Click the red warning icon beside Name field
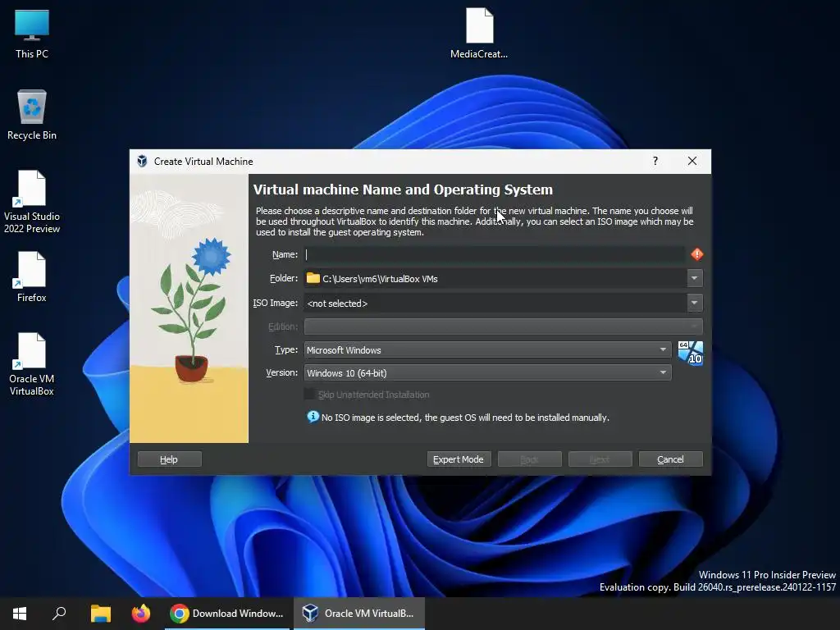The width and height of the screenshot is (840, 630). pos(696,254)
